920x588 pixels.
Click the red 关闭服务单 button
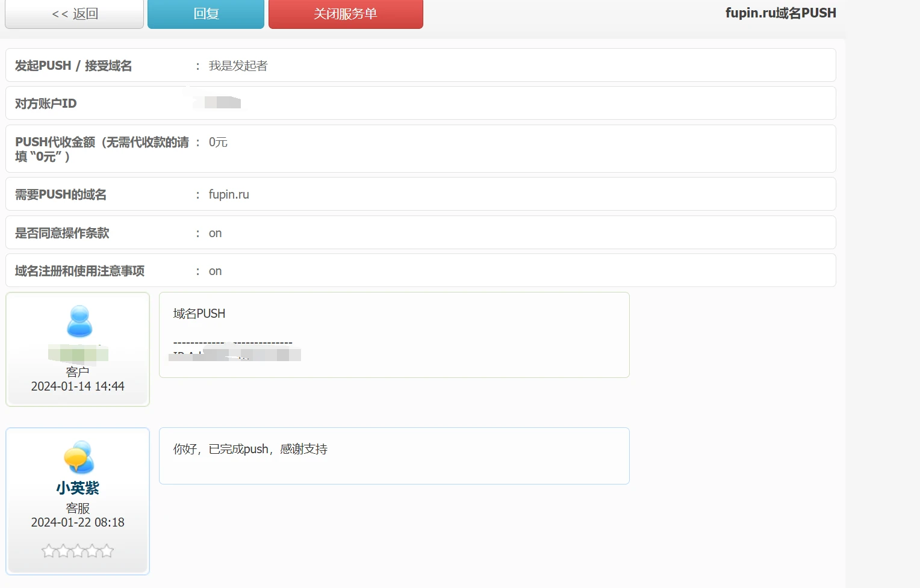[345, 14]
